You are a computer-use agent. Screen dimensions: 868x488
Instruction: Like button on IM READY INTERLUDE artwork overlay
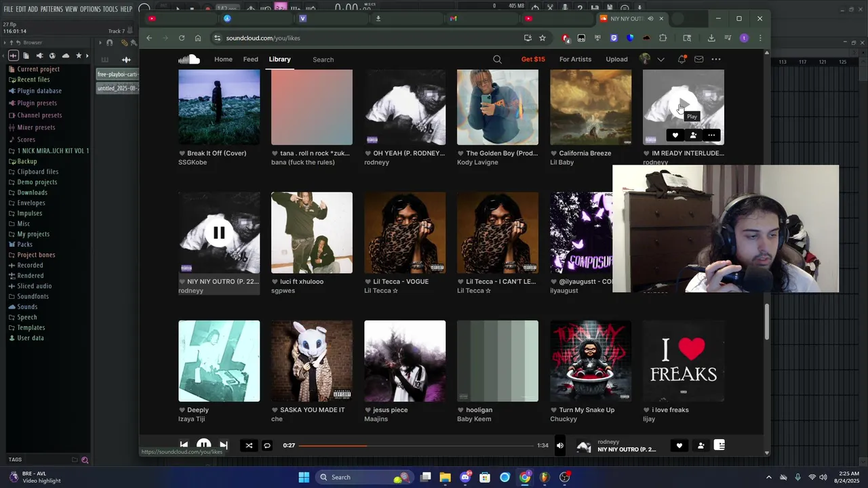tap(675, 136)
